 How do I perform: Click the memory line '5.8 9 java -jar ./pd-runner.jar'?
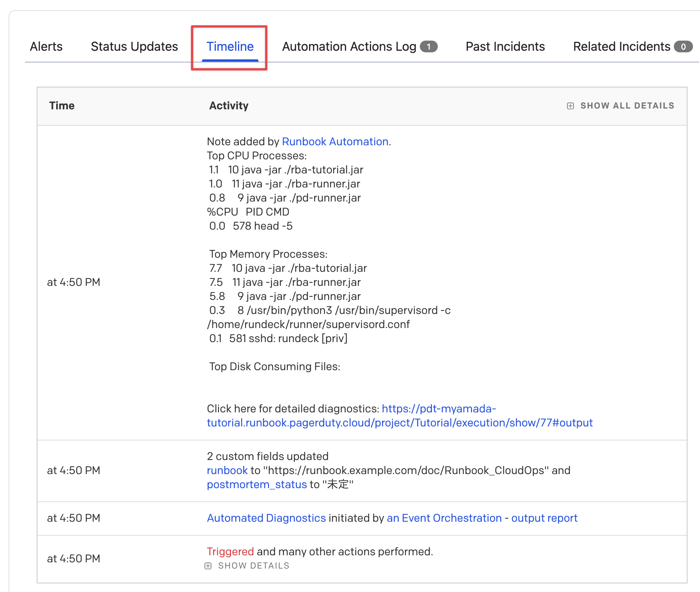(285, 296)
